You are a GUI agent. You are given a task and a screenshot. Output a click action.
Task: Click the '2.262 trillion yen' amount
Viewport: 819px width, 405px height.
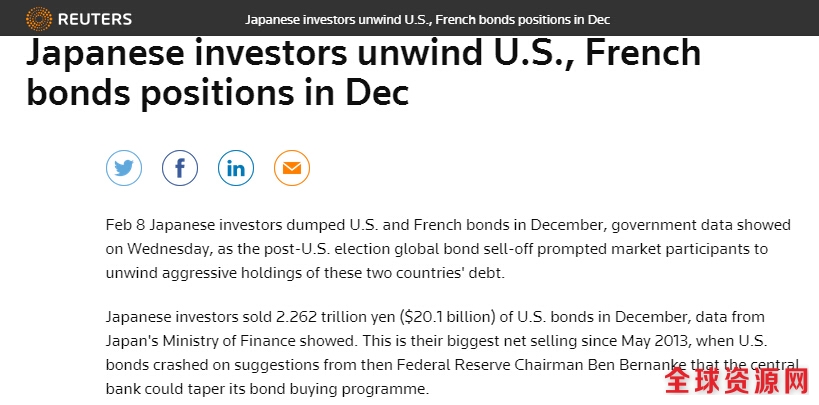pyautogui.click(x=335, y=317)
